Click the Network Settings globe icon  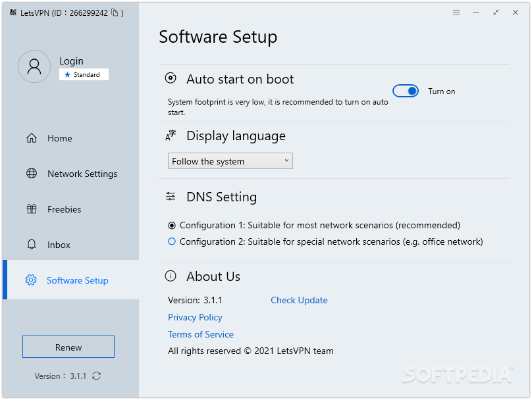pyautogui.click(x=31, y=174)
